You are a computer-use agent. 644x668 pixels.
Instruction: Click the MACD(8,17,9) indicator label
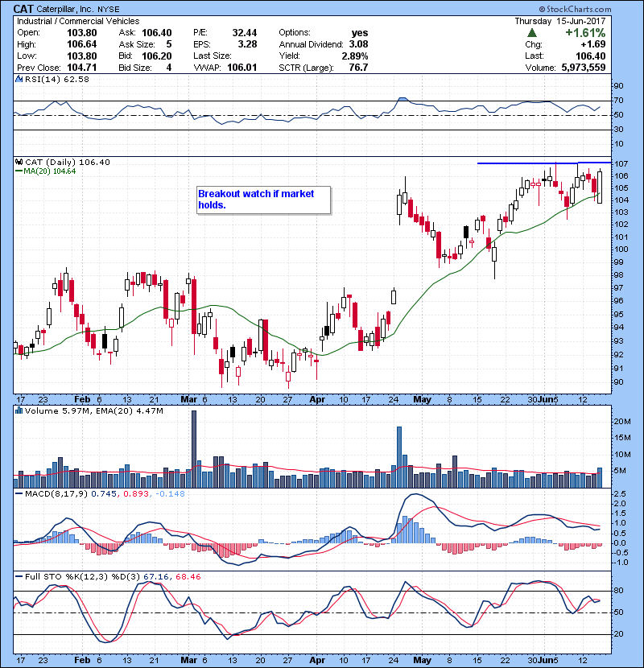coord(56,494)
